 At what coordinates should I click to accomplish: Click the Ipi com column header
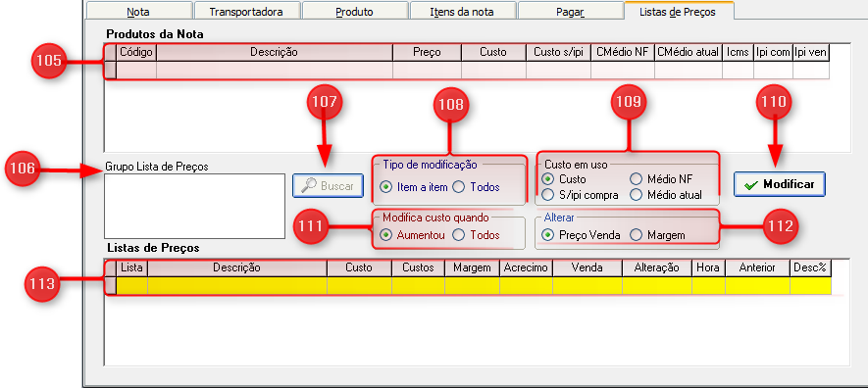tap(773, 52)
